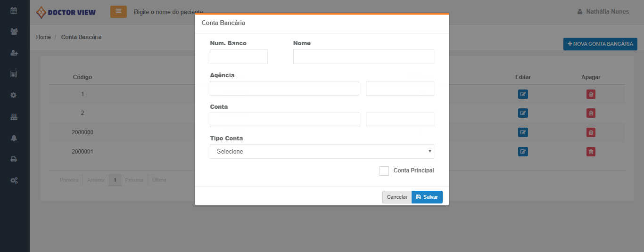This screenshot has height=252, width=644.
Task: Toggle the orange hamburger menu button
Action: point(118,12)
